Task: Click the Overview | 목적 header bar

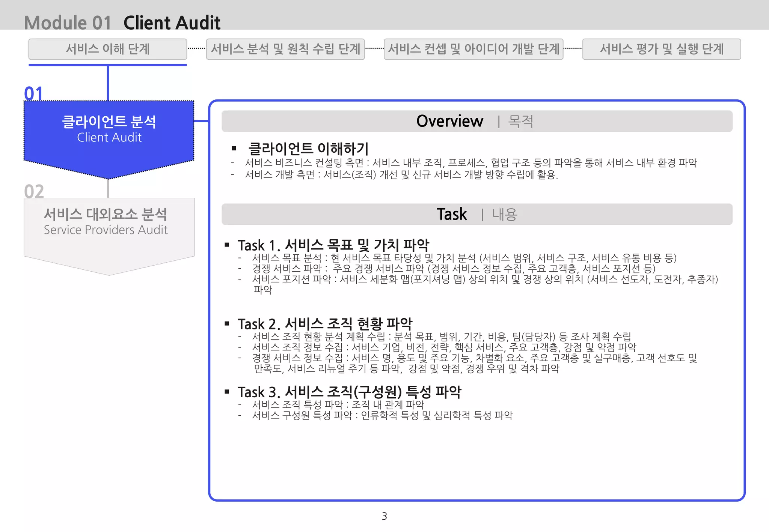Action: coord(477,121)
